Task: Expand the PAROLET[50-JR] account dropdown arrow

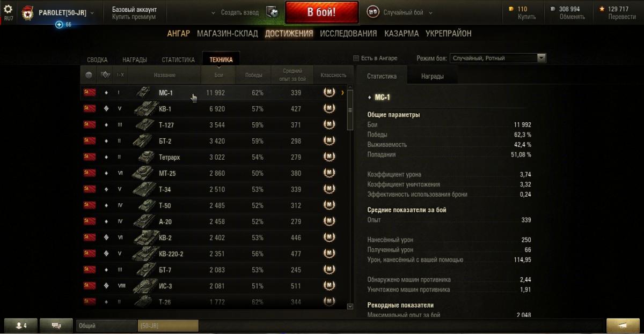Action: pos(92,12)
